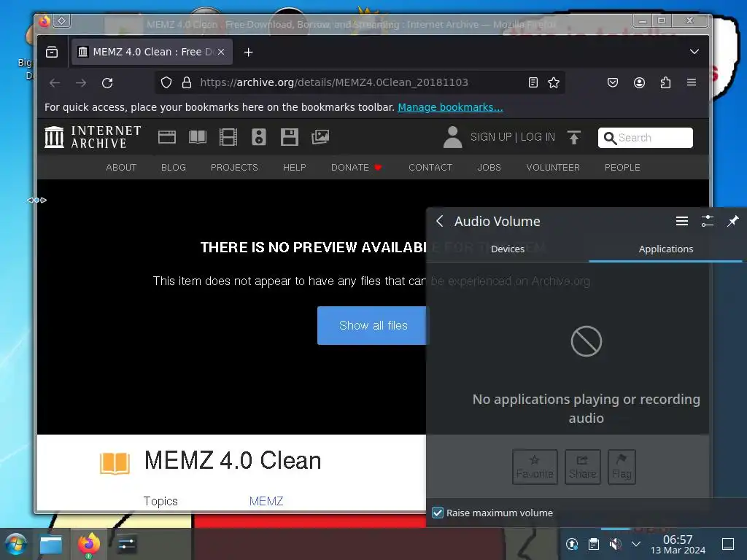Toggle keep-above pin in title bar
Screen dimensions: 747x560
(62, 21)
